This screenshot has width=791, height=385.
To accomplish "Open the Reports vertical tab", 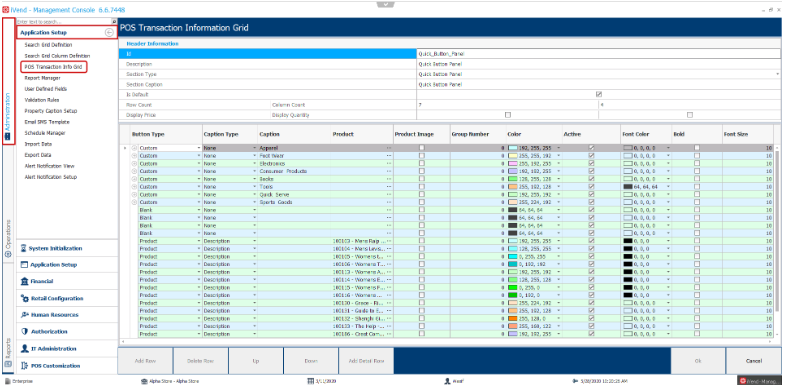I will coord(8,353).
